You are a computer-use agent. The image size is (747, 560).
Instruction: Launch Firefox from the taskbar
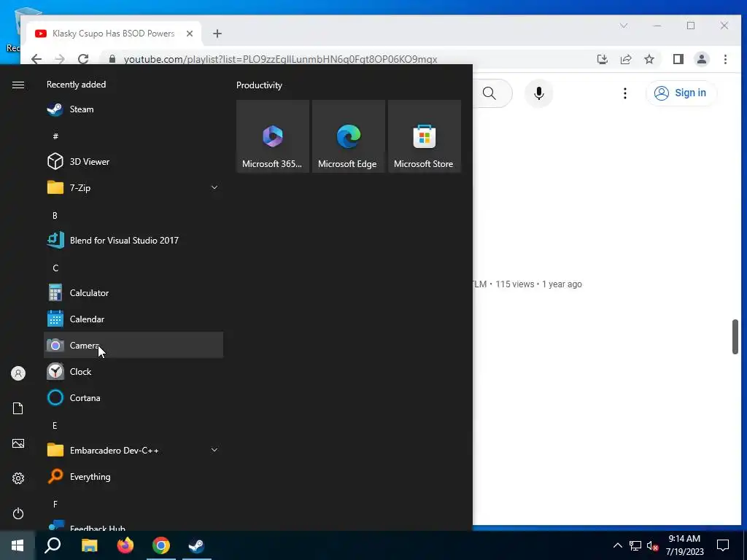coord(125,545)
